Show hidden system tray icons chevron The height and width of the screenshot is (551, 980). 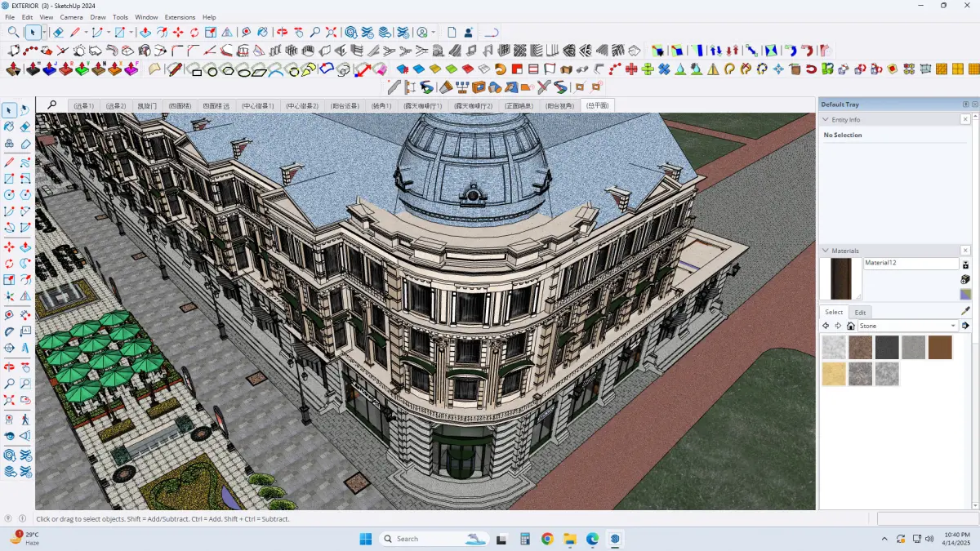coord(884,539)
